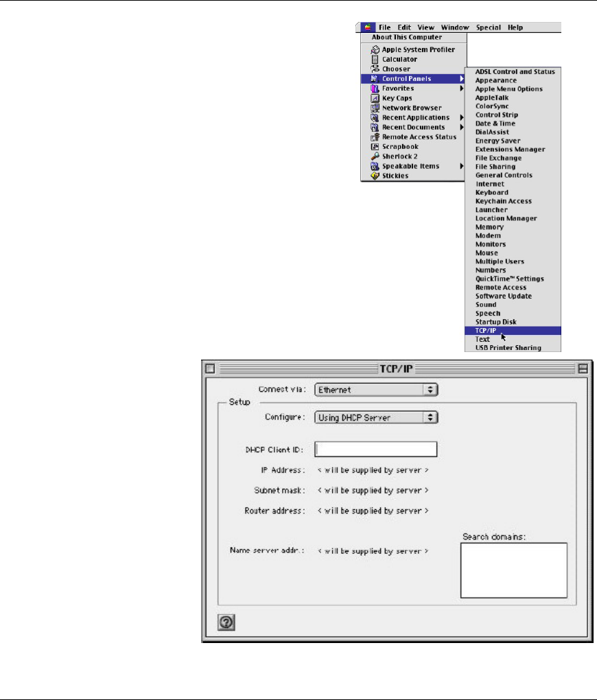Click the Network Browser icon
This screenshot has height=700, width=597.
(375, 108)
